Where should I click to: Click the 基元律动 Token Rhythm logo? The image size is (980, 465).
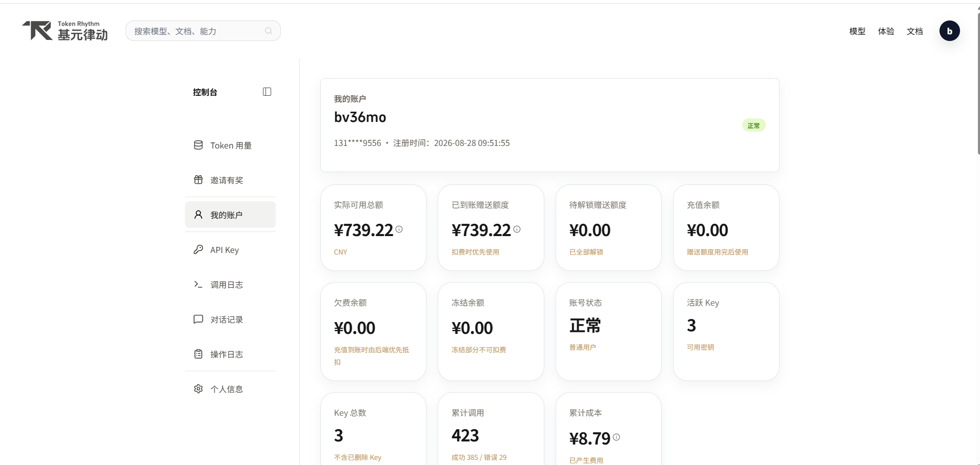pos(65,31)
